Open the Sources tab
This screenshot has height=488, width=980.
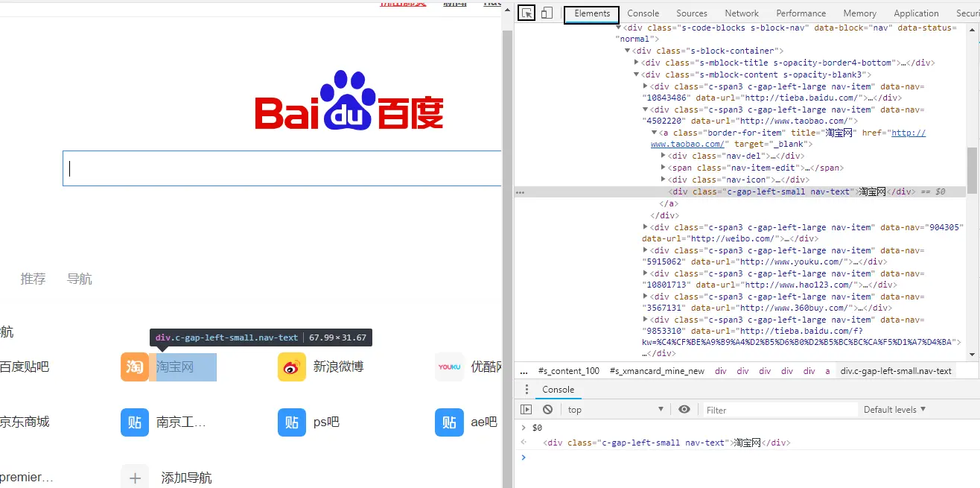pos(692,13)
